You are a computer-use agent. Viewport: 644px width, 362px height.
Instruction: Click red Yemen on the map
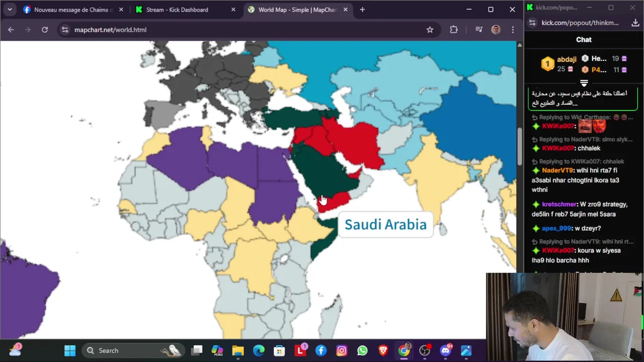(x=335, y=201)
